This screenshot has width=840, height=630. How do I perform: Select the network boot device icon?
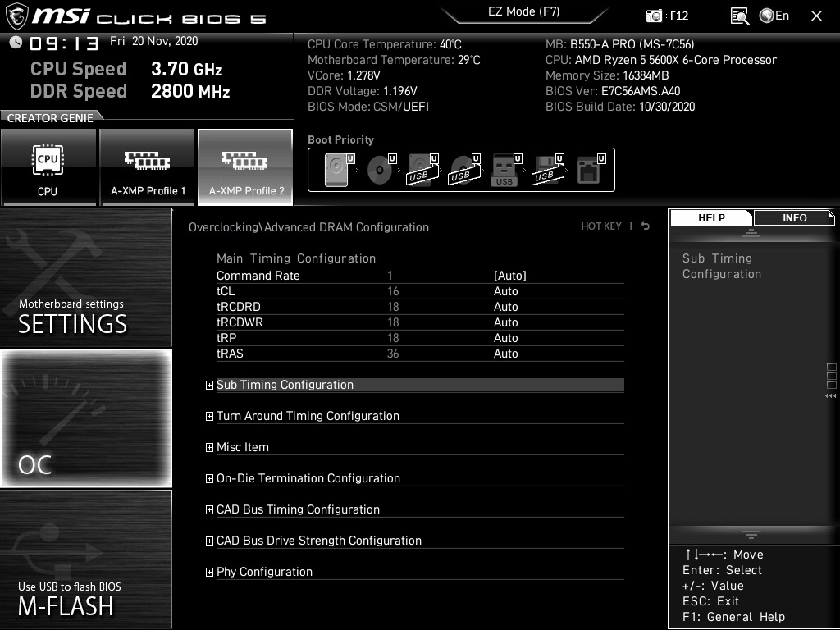tap(591, 170)
